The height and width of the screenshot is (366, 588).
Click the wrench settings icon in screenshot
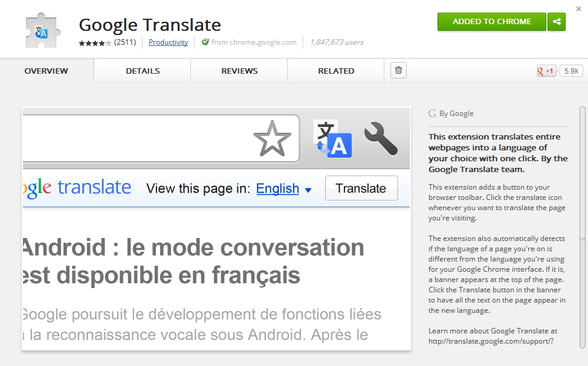tap(380, 139)
